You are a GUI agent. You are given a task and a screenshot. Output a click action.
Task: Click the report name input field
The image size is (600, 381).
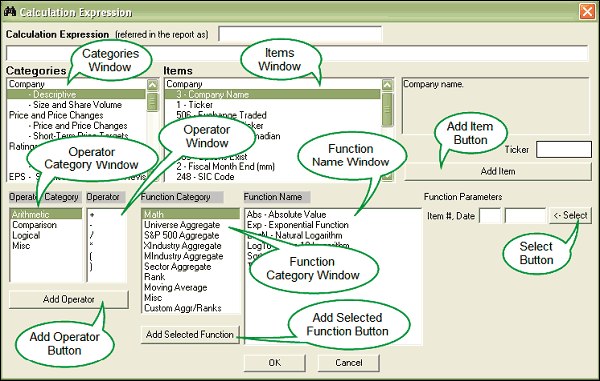(300, 34)
